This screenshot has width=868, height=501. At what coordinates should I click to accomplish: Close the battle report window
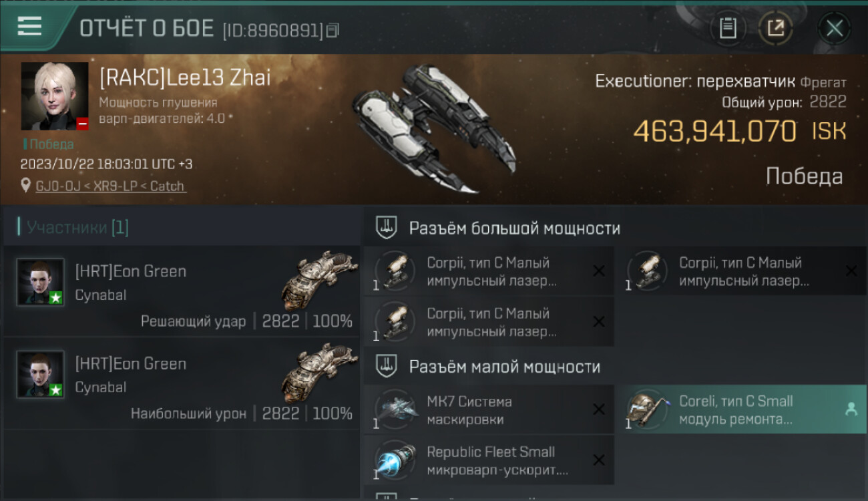(835, 28)
